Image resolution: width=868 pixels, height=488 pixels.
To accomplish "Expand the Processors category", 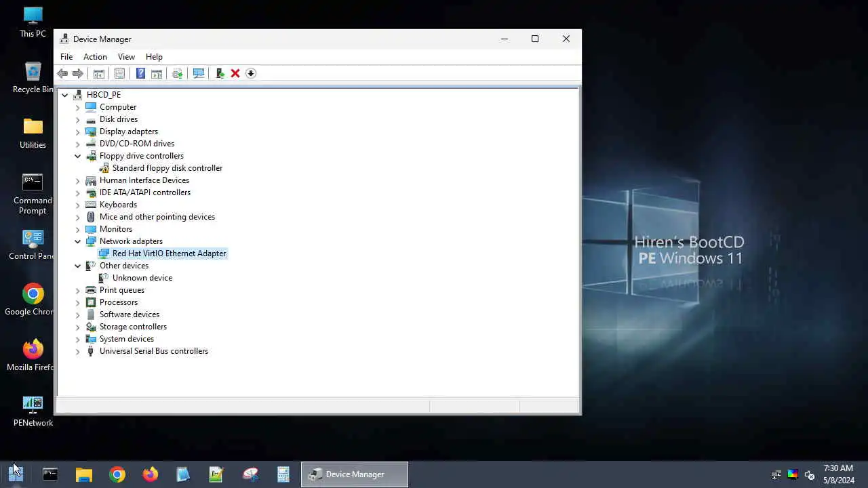I will pos(77,302).
